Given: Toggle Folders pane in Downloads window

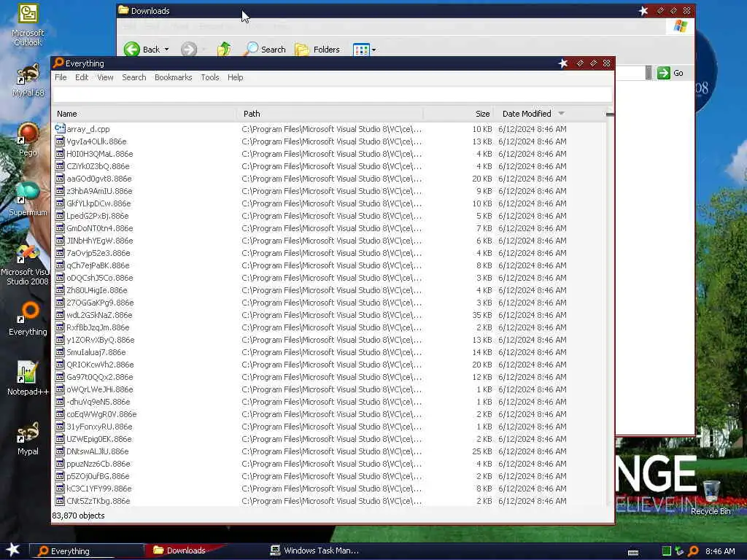Looking at the screenshot, I should (x=317, y=49).
